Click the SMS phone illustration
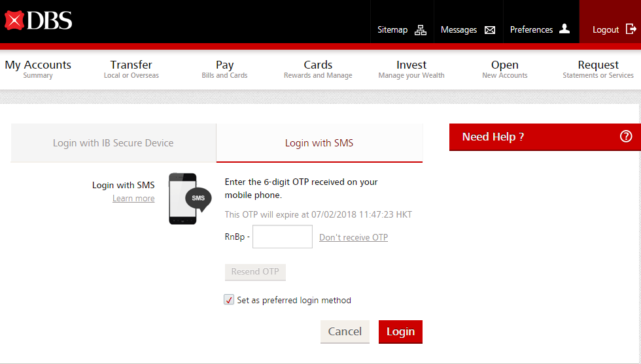 pyautogui.click(x=189, y=199)
